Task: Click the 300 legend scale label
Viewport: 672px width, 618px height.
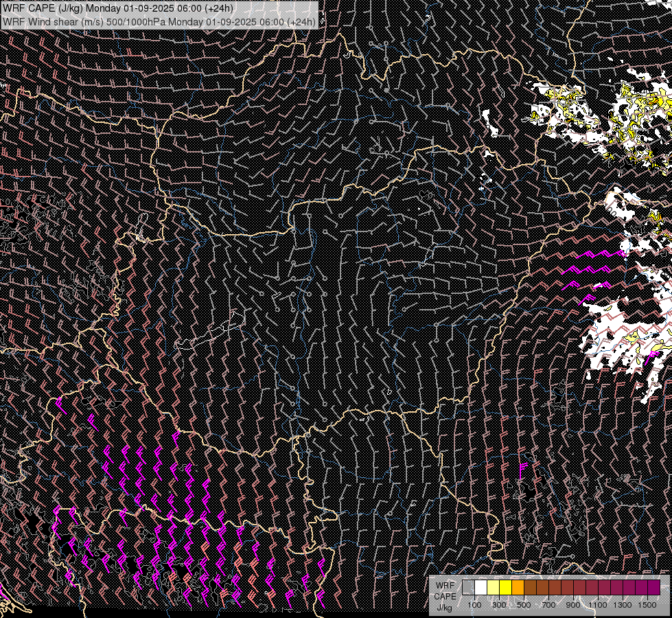Action: tap(499, 605)
